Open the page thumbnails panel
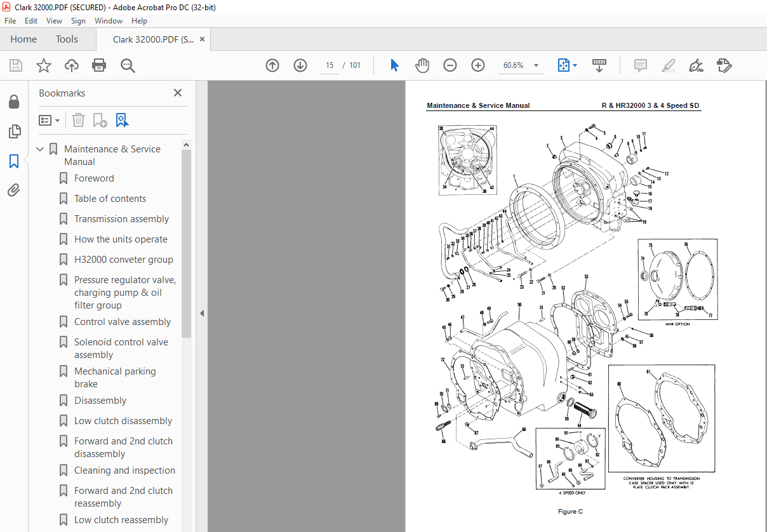This screenshot has width=767, height=532. click(x=14, y=131)
